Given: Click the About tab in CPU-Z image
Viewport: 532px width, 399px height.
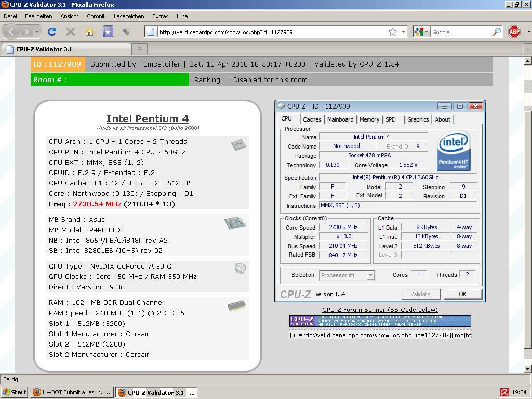Looking at the screenshot, I should click(x=443, y=119).
